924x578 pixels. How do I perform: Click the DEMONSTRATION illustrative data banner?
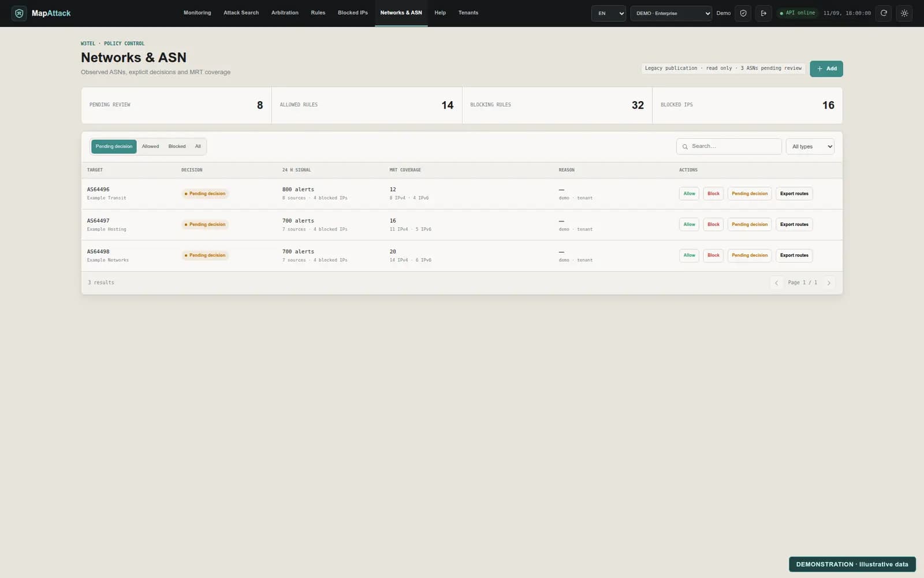tap(852, 564)
